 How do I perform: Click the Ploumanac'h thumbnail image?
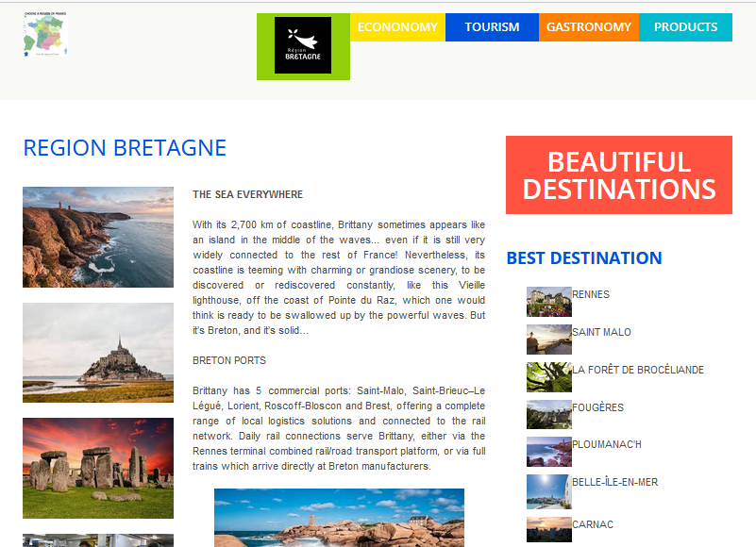[x=549, y=452]
